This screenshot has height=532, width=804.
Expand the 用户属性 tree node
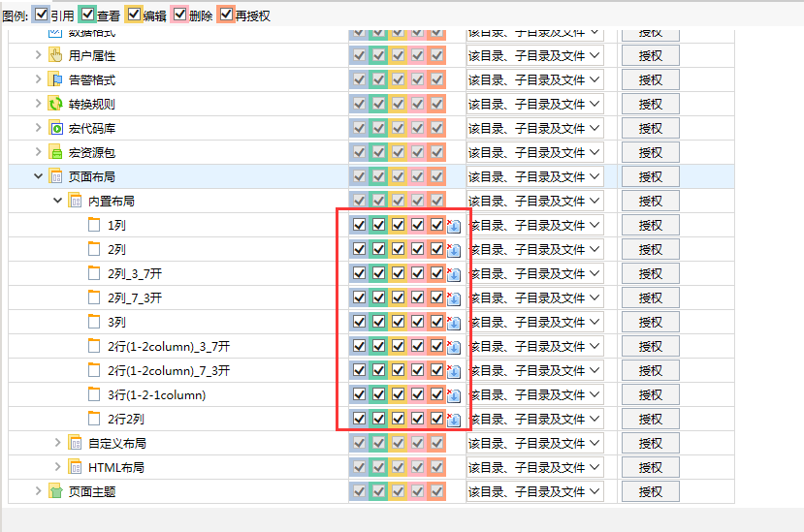[x=38, y=55]
